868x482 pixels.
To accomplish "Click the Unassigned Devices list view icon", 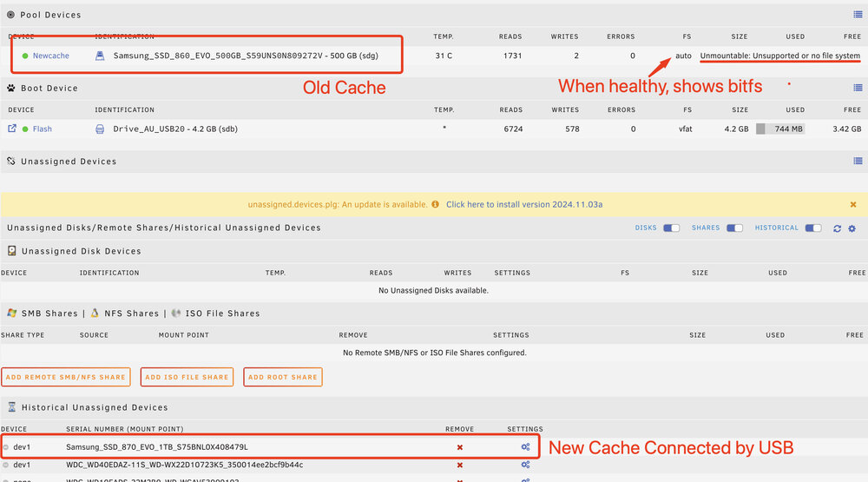I will coord(858,161).
